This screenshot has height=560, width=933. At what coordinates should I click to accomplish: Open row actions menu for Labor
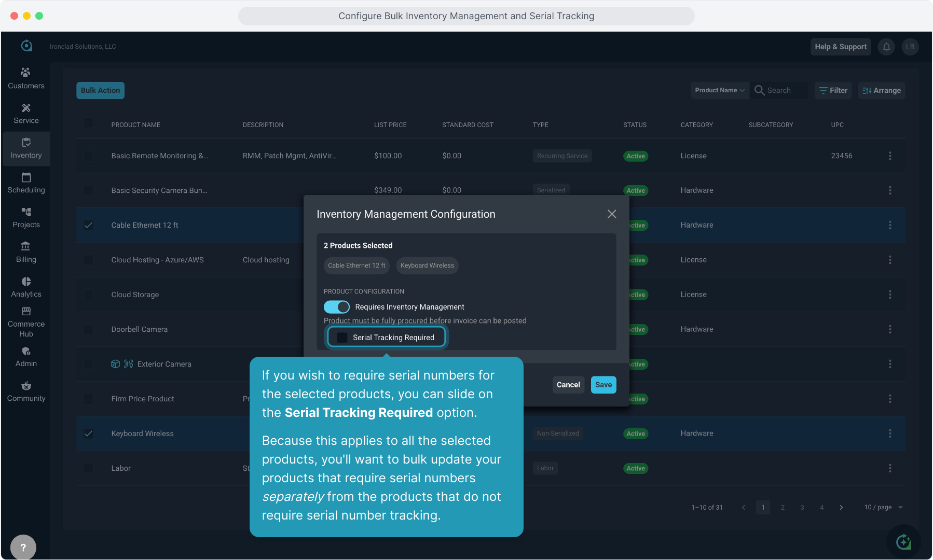(x=890, y=468)
